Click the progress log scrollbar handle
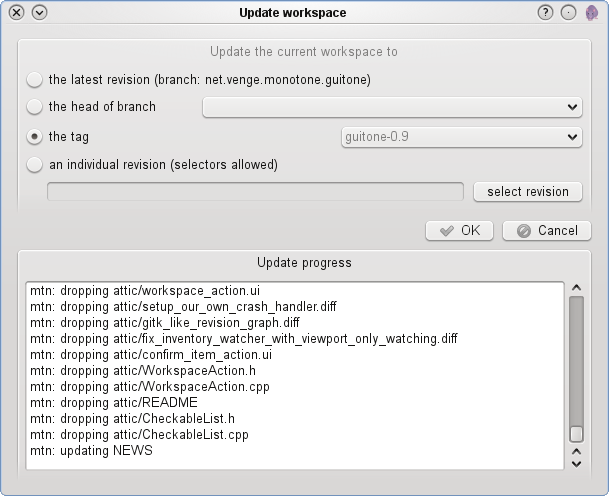 pyautogui.click(x=576, y=433)
